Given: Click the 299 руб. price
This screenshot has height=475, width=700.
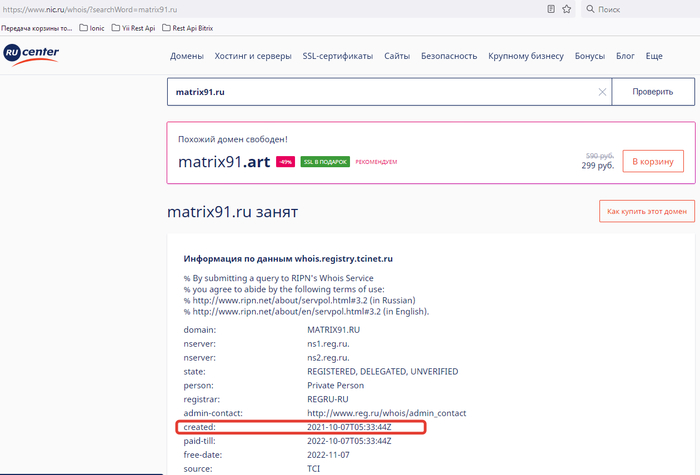Looking at the screenshot, I should click(x=597, y=166).
